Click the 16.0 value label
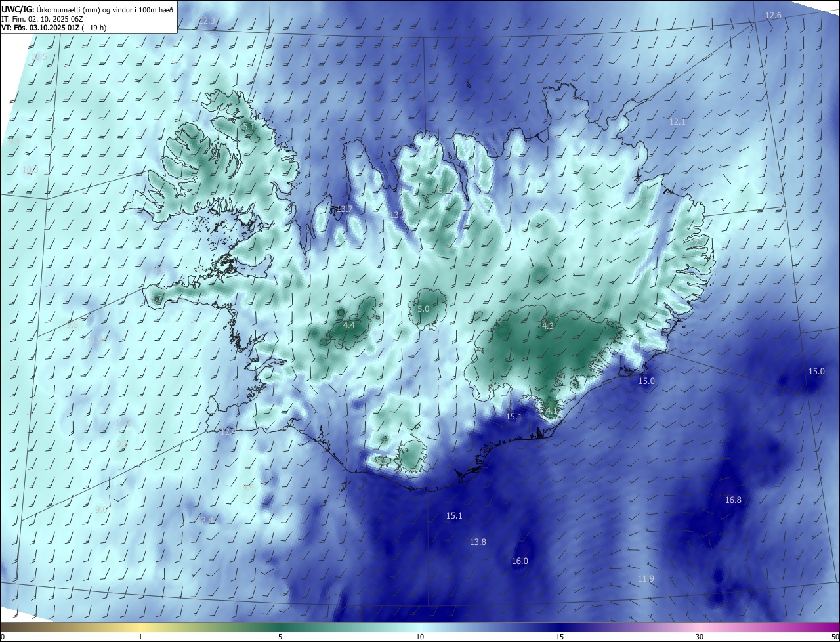The width and height of the screenshot is (840, 642). pos(520,561)
